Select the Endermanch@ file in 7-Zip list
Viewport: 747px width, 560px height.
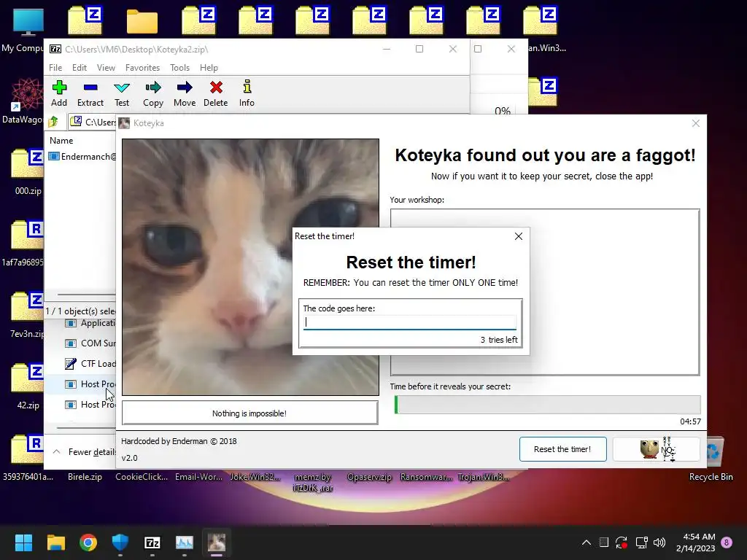coord(82,157)
